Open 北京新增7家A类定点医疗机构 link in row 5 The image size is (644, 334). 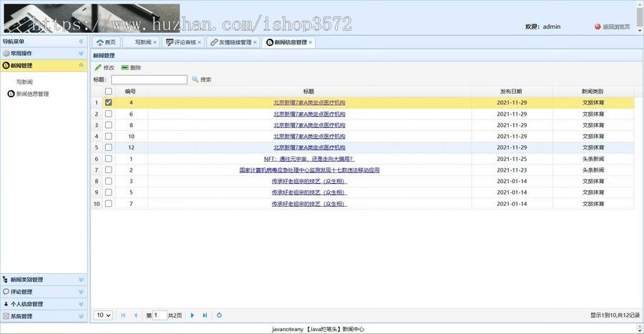(x=309, y=147)
